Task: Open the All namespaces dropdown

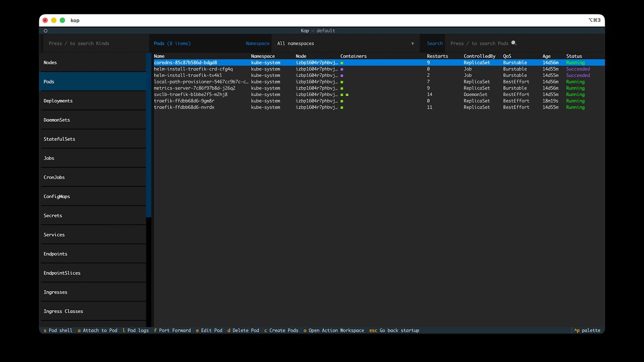Action: tap(346, 43)
